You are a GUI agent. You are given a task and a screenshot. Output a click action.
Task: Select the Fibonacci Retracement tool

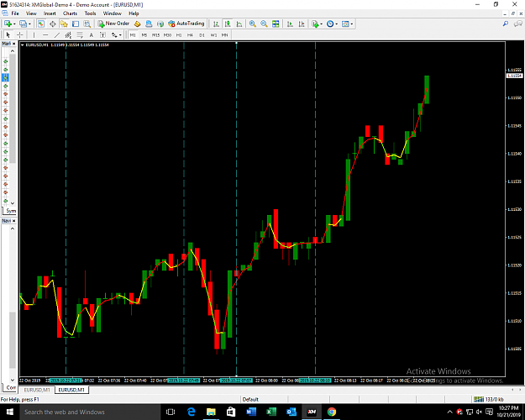(x=80, y=34)
